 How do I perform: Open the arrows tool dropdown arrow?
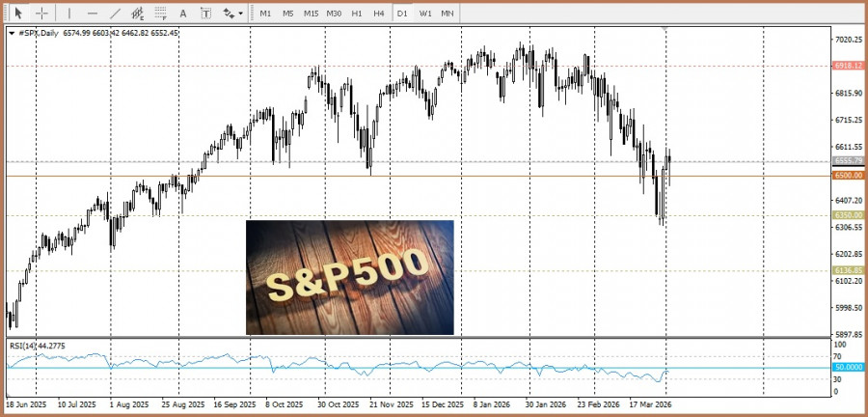[240, 13]
